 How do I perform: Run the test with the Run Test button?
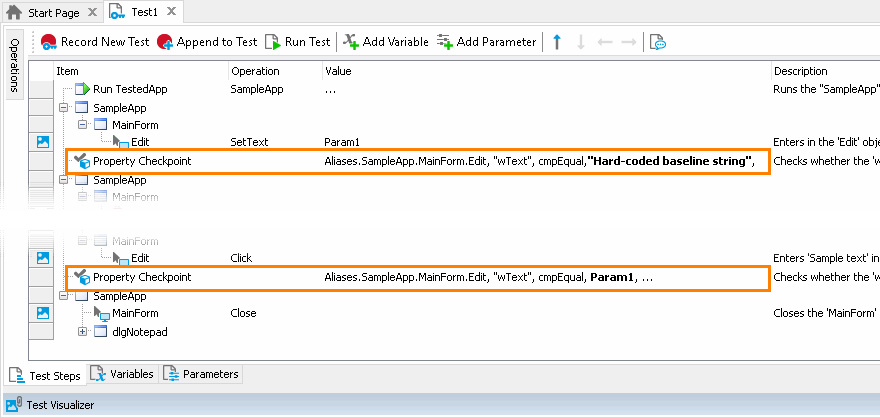pyautogui.click(x=297, y=42)
